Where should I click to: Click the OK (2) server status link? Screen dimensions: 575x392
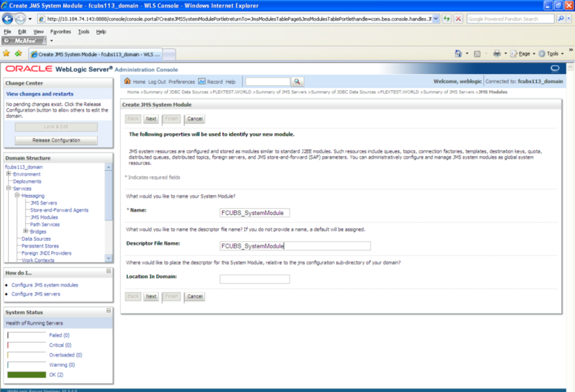point(56,375)
